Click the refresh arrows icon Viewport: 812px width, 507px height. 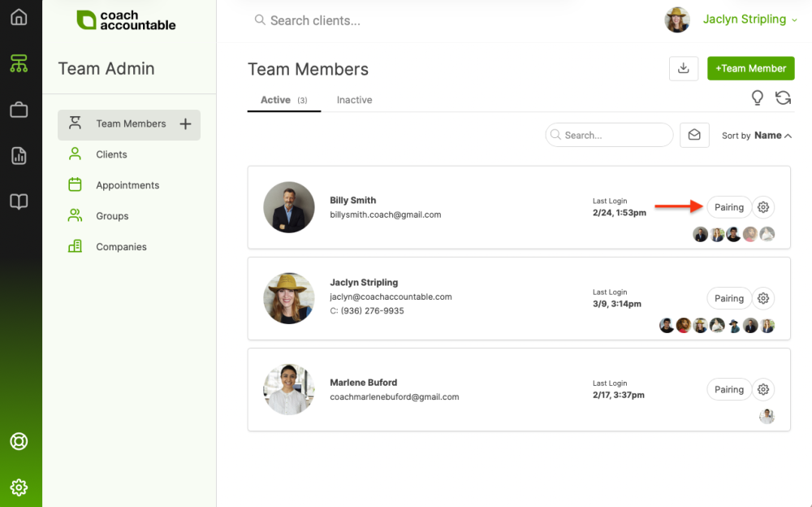[x=783, y=98]
